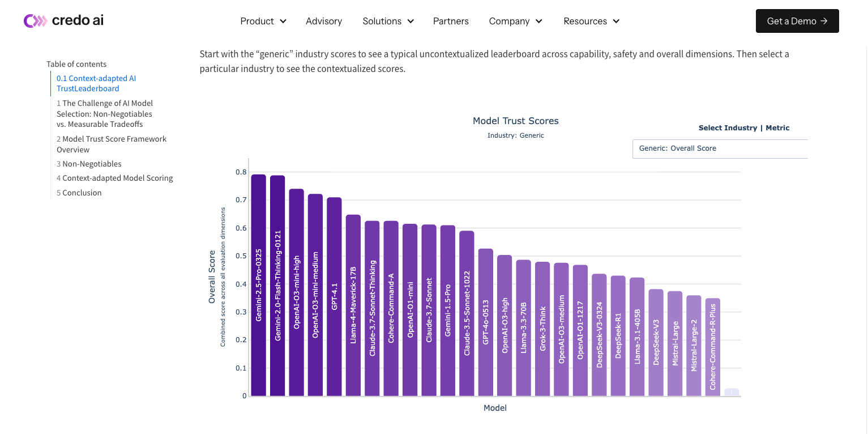
Task: Click the Gemini-1.5-Pro bar
Action: tap(448, 311)
